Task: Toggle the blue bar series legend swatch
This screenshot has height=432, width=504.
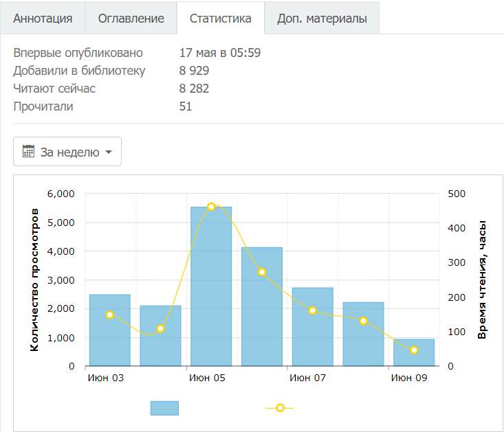Action: [164, 408]
